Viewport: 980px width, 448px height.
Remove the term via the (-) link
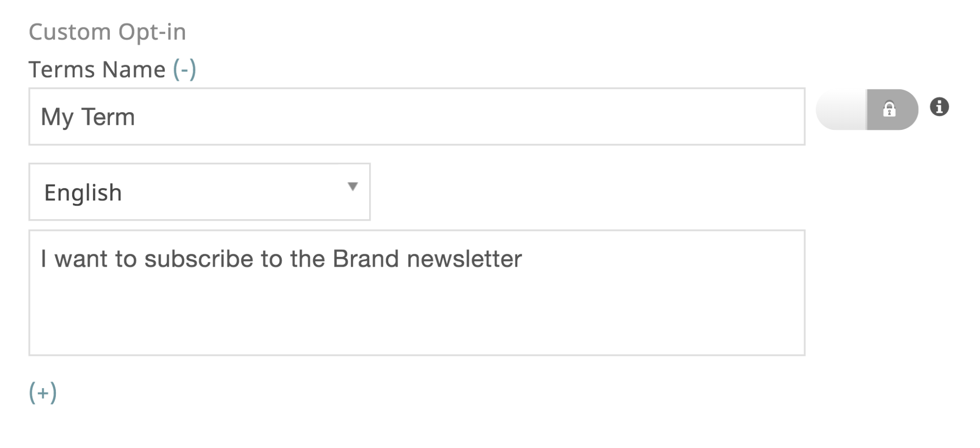(x=184, y=69)
